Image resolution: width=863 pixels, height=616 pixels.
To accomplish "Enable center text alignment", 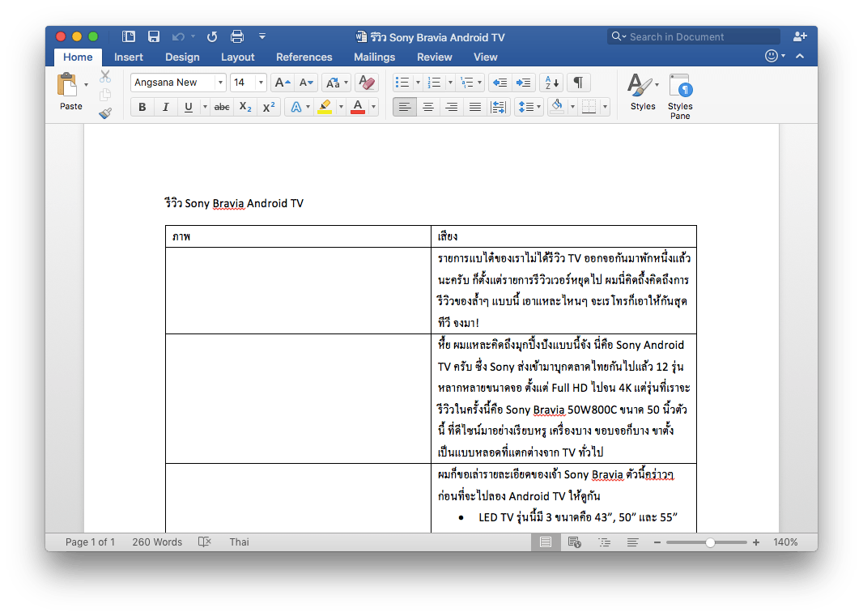I will 428,107.
